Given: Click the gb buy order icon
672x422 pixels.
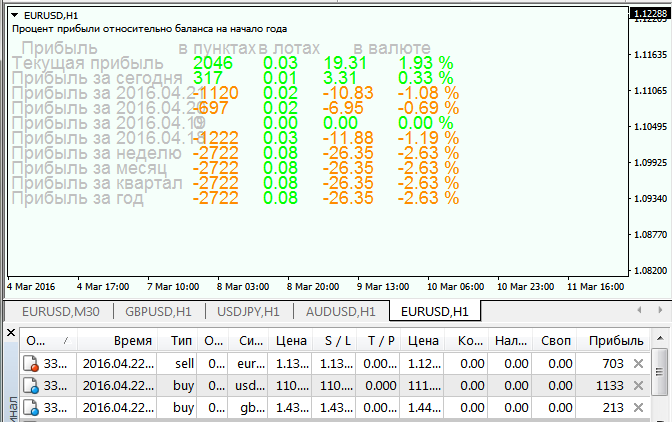Looking at the screenshot, I should point(31,407).
